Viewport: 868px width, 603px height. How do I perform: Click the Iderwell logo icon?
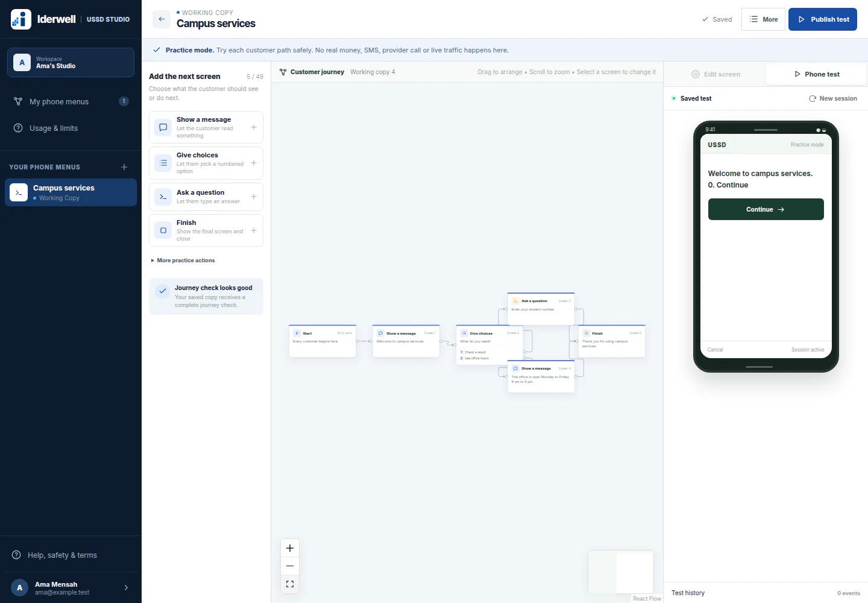tap(21, 19)
